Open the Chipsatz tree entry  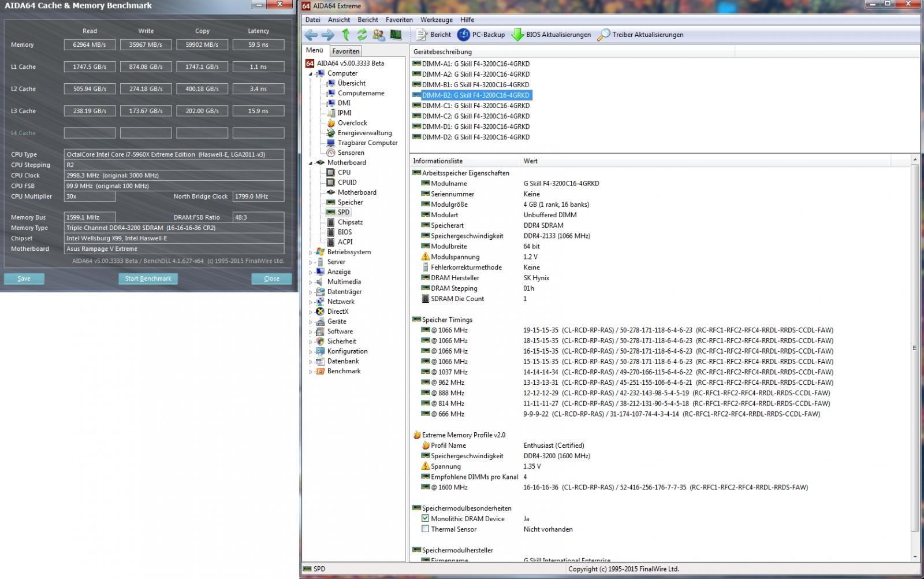pyautogui.click(x=345, y=222)
